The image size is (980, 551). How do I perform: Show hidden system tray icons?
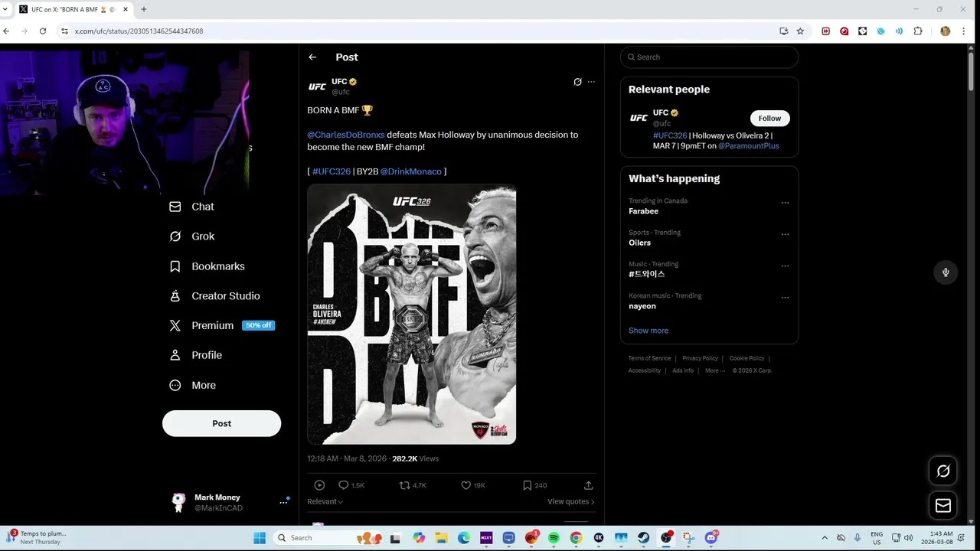pyautogui.click(x=825, y=538)
